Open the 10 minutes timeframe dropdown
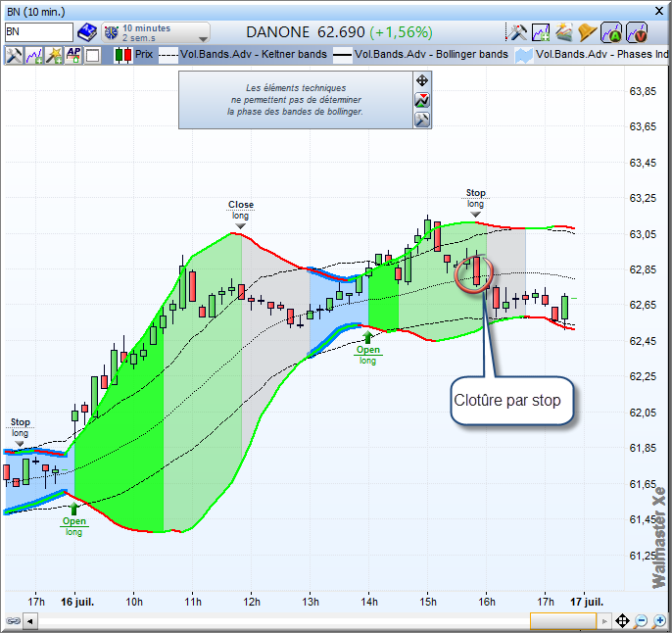This screenshot has height=633, width=672. (156, 33)
